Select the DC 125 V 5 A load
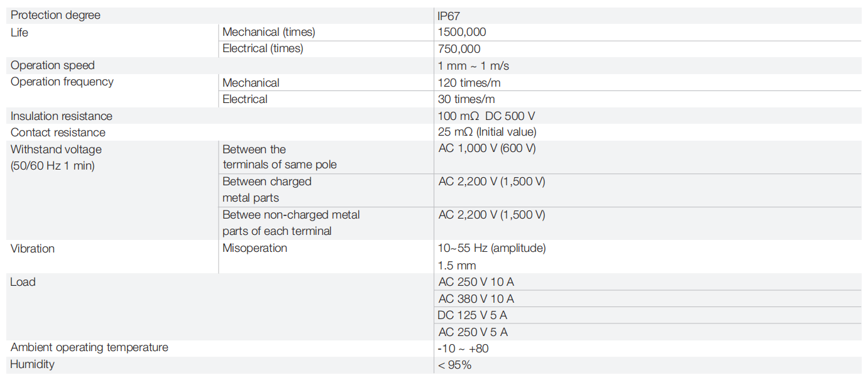Viewport: 868px width, 380px height. click(473, 315)
